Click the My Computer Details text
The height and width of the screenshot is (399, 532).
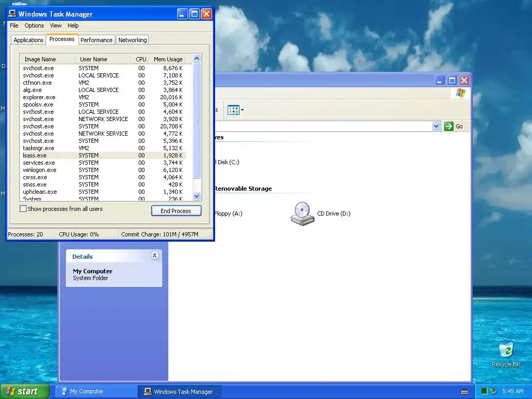point(92,271)
